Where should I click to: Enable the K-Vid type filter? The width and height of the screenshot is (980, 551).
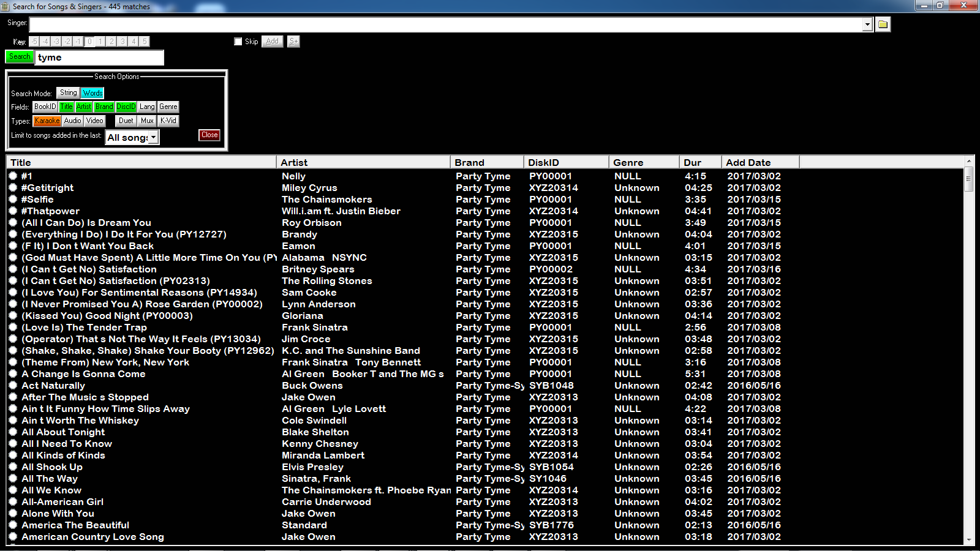click(x=168, y=121)
